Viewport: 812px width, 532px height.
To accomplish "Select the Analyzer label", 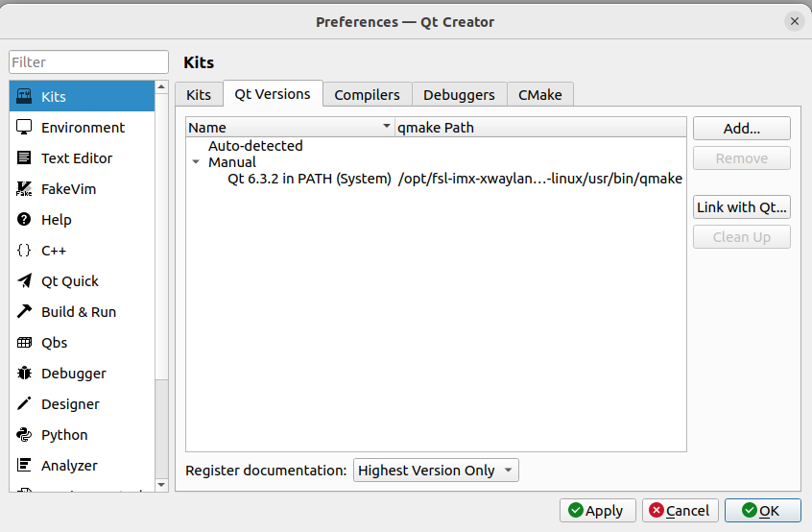I will tap(69, 466).
